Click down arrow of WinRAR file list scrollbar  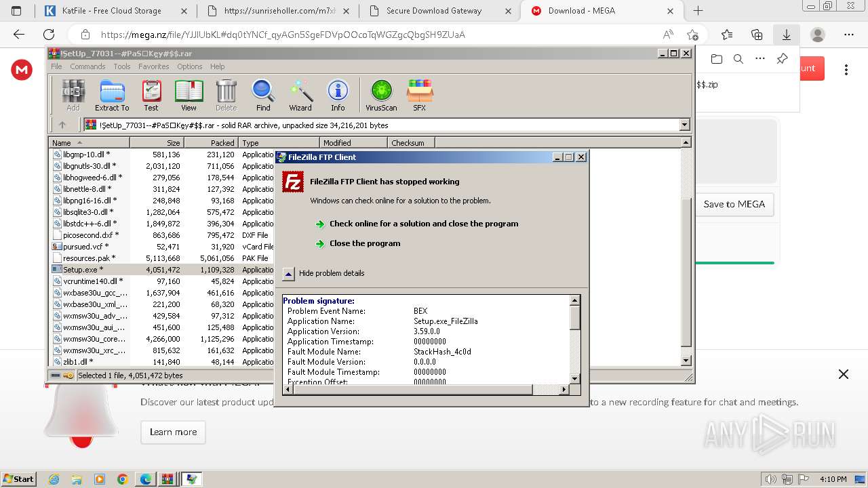pos(686,361)
